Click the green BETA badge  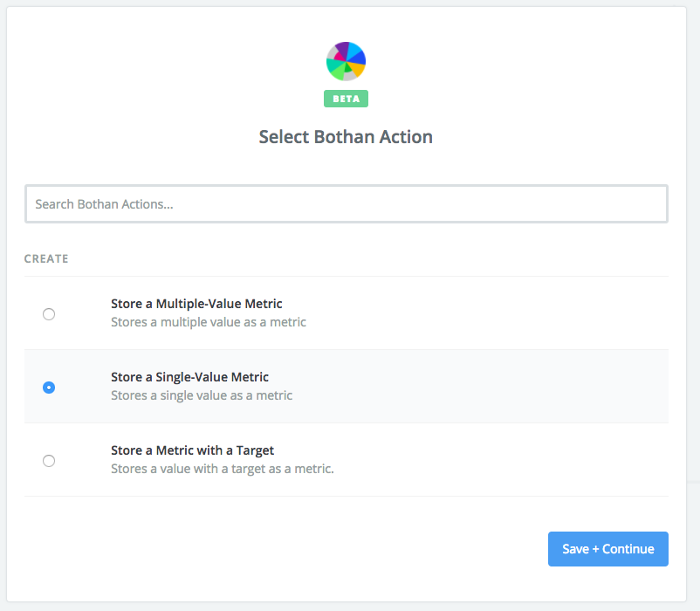click(346, 99)
